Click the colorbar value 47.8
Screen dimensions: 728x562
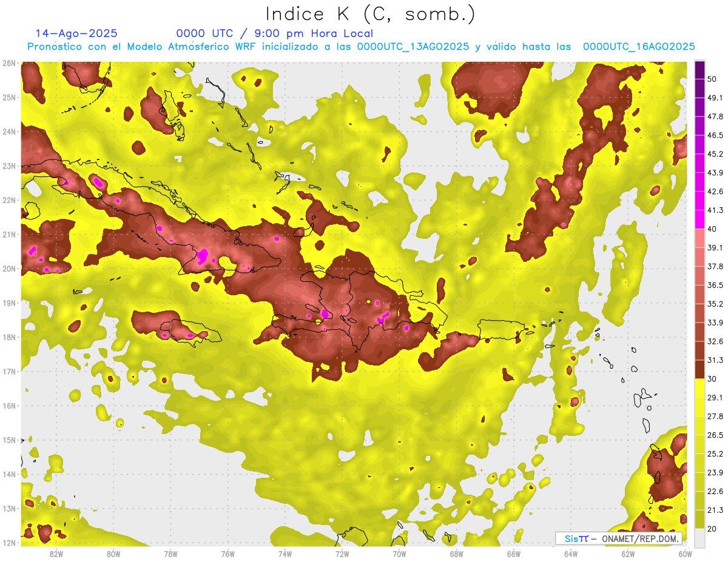click(715, 116)
